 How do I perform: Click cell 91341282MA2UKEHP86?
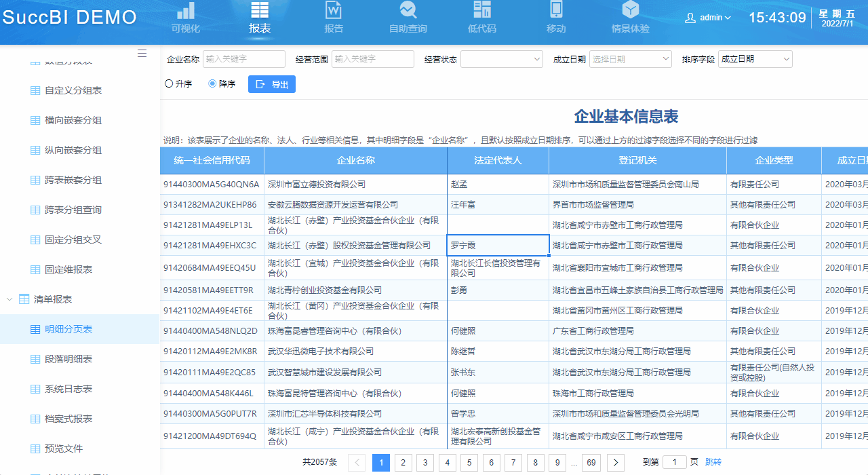click(212, 204)
